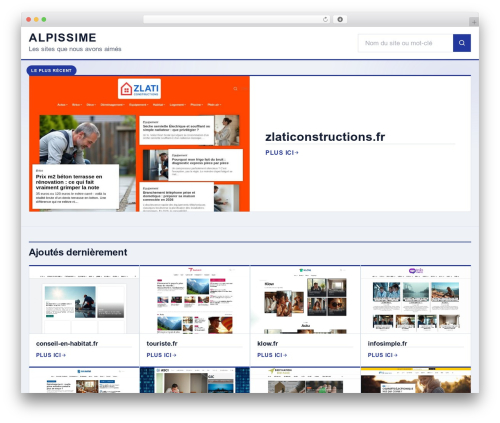
Task: Open the conseil-en-habitat.fr thumbnail
Action: [x=84, y=300]
